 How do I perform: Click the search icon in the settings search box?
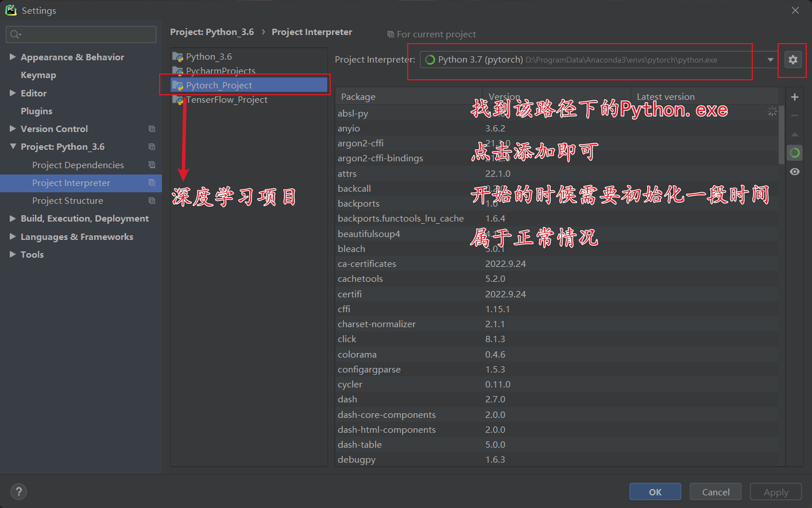coord(16,34)
